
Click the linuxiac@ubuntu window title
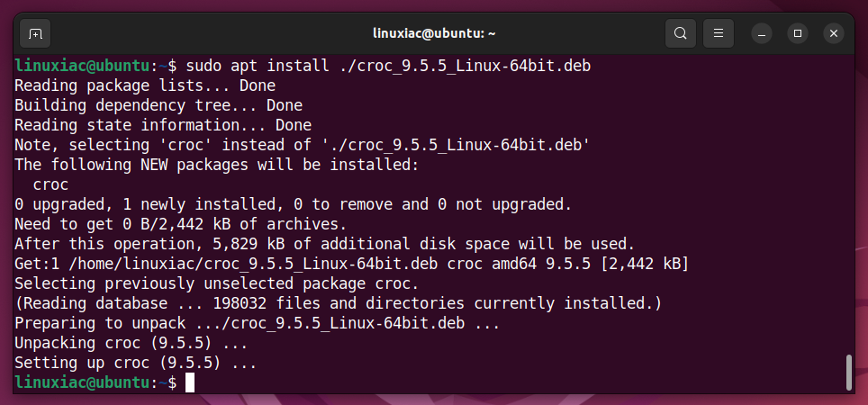434,34
